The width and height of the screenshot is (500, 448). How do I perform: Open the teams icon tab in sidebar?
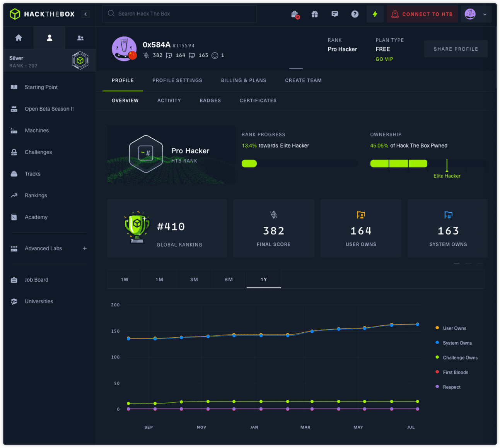[x=80, y=38]
